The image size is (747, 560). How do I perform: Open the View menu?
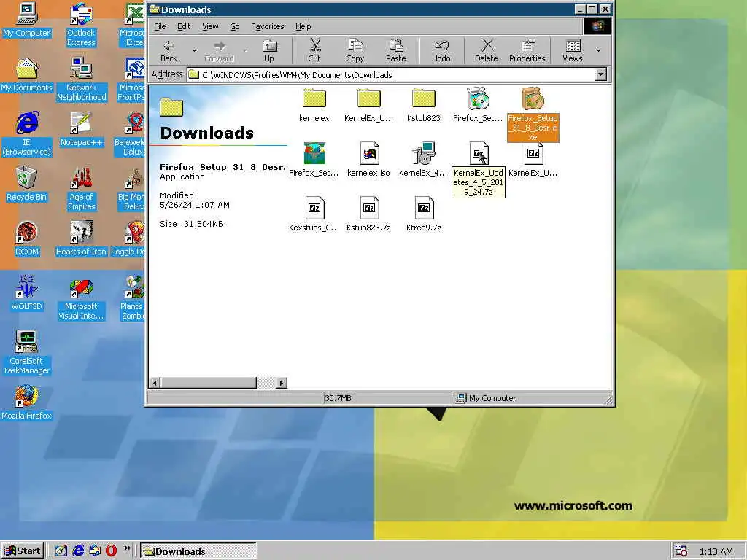[210, 27]
